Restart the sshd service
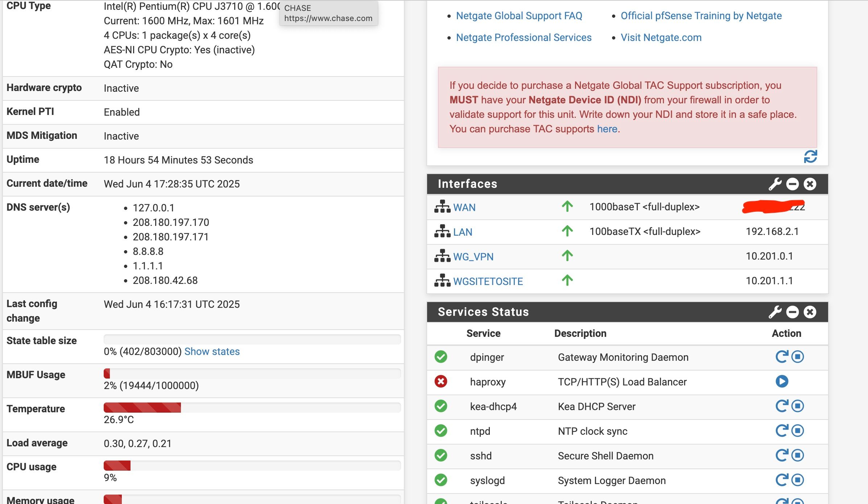 click(781, 455)
